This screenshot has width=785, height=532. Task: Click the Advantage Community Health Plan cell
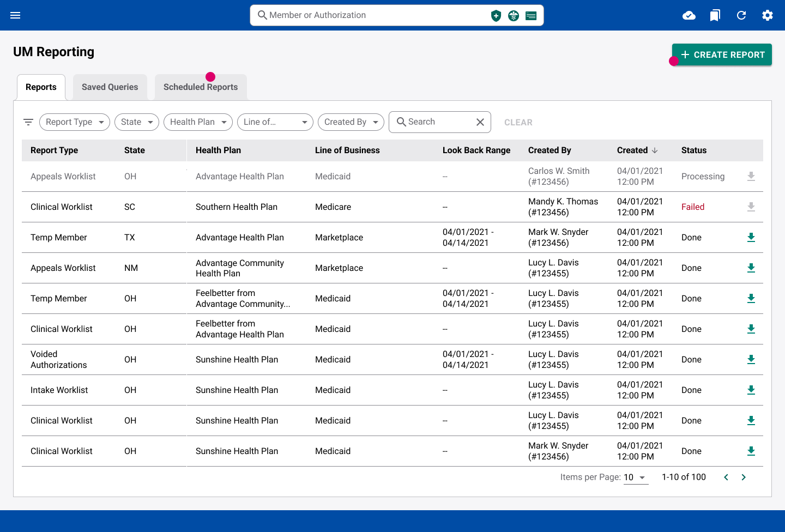click(240, 268)
